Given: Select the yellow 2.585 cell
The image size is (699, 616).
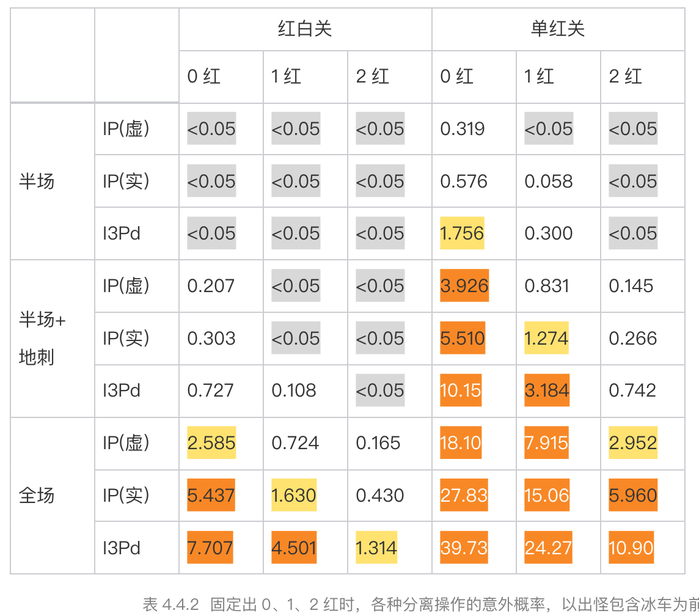Looking at the screenshot, I should (211, 443).
